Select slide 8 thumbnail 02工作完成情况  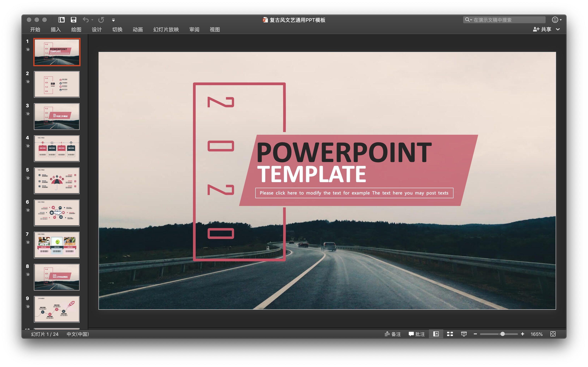(57, 277)
